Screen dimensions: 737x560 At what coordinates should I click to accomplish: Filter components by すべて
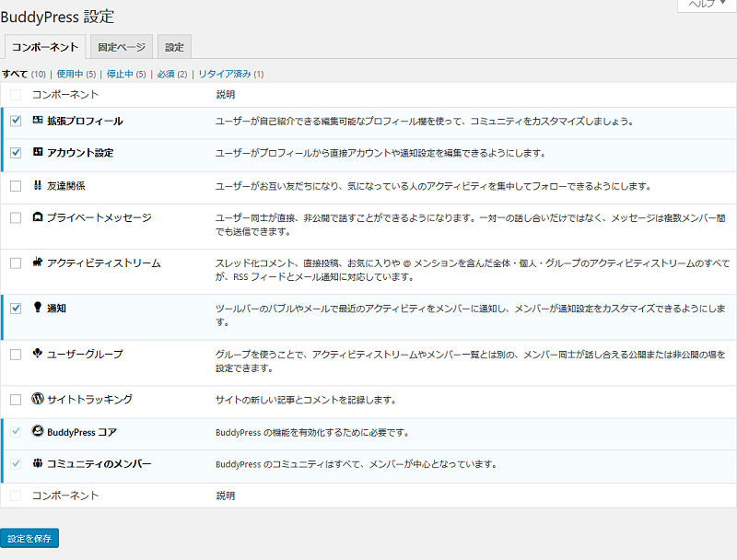[15, 74]
